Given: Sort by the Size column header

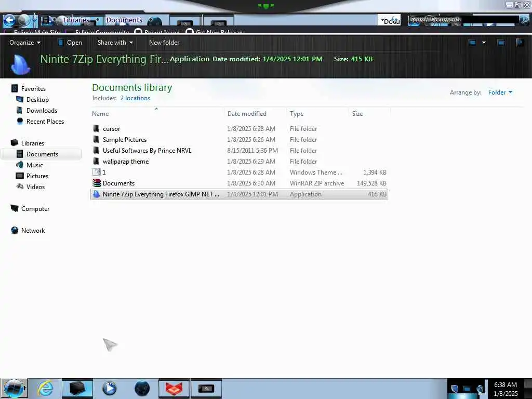Looking at the screenshot, I should [x=357, y=114].
